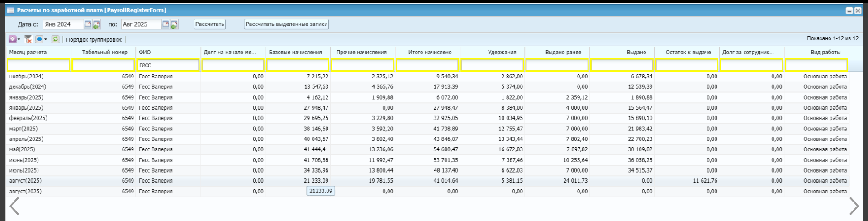The image size is (868, 221).
Task: Click the 'Порядок группировки:' label
Action: click(x=94, y=40)
